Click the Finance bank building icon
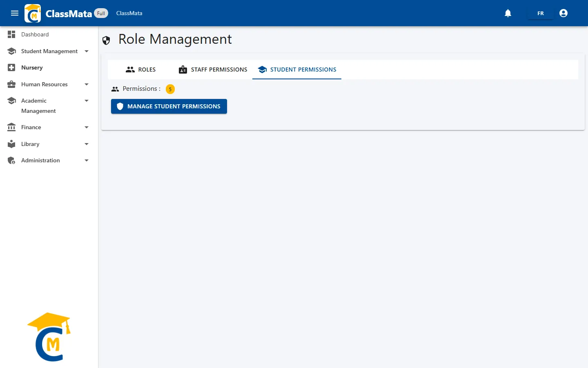Image resolution: width=588 pixels, height=368 pixels. 11,127
